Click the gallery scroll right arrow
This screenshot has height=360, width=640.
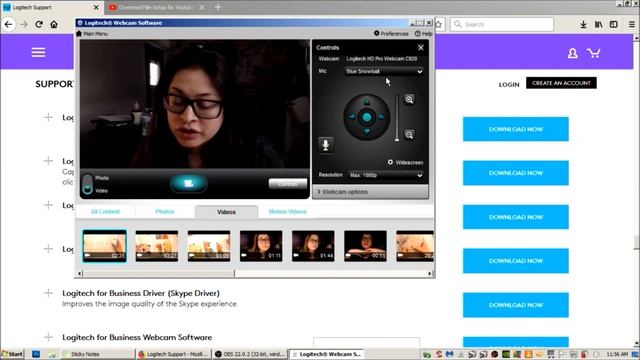coord(429,273)
